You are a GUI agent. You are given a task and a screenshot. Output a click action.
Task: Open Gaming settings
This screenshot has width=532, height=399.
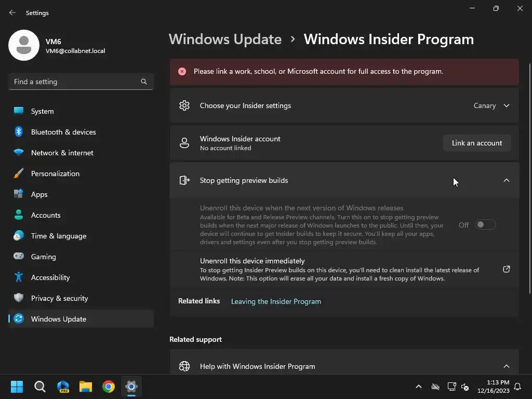coord(81,256)
